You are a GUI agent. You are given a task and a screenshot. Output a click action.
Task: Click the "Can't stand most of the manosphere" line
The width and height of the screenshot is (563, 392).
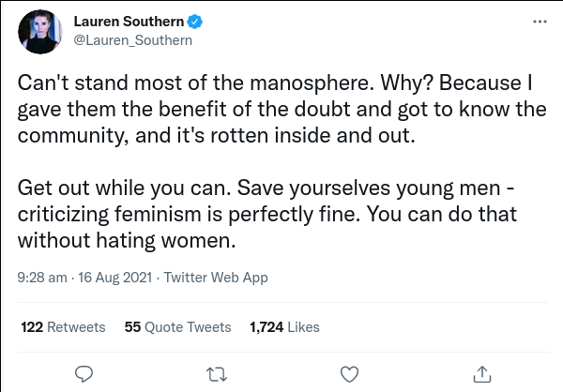(272, 82)
